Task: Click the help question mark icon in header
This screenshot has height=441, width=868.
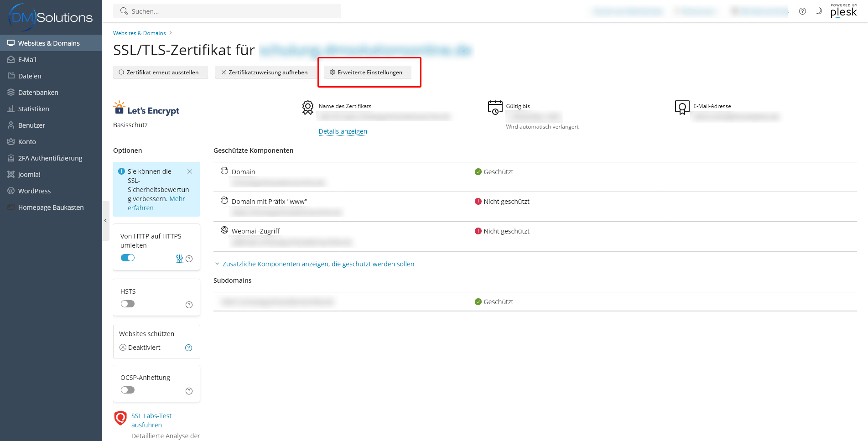Action: pos(802,11)
